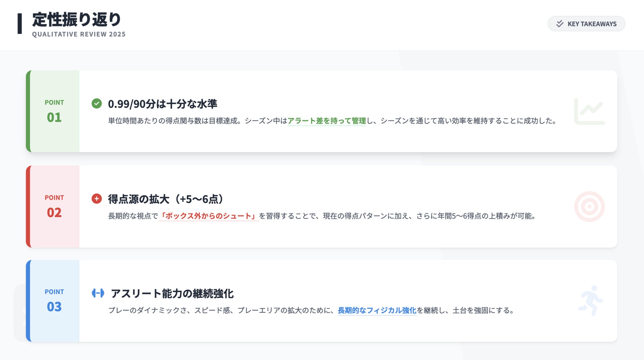The width and height of the screenshot is (644, 360).
Task: Click the KEY TAKEAWAYS pill button
Action: [586, 24]
